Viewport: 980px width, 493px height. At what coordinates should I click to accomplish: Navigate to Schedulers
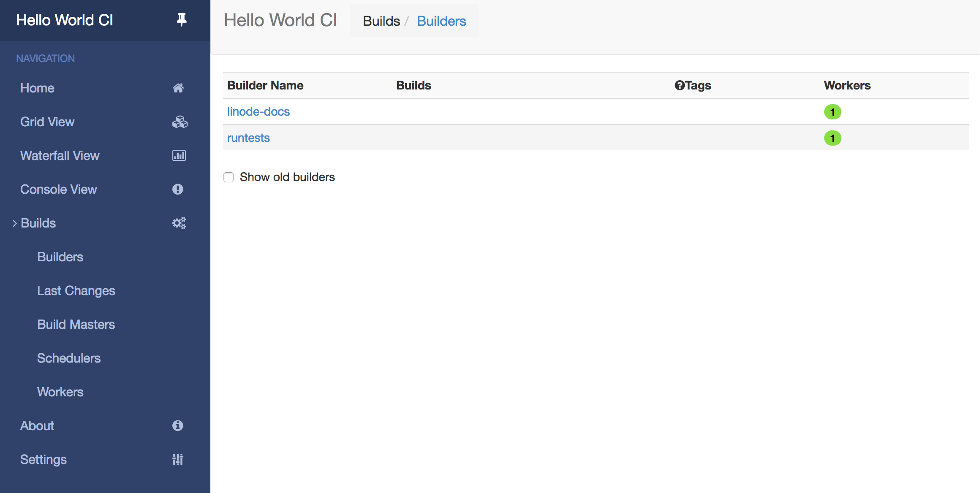(x=69, y=358)
